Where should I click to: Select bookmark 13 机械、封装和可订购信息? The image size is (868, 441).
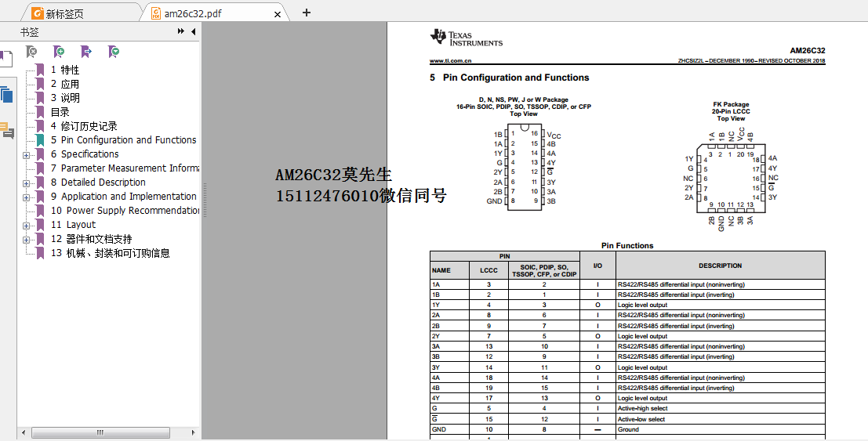pyautogui.click(x=110, y=253)
